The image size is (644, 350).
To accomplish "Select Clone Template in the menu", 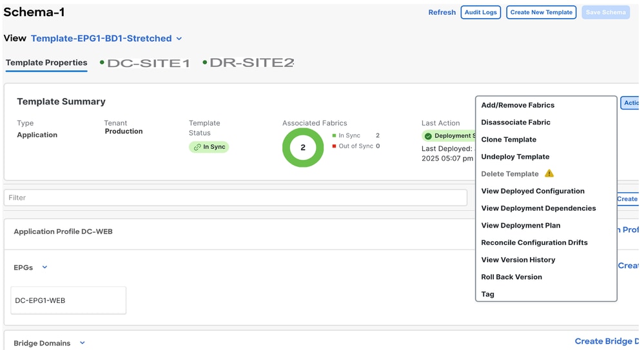I will click(x=509, y=140).
